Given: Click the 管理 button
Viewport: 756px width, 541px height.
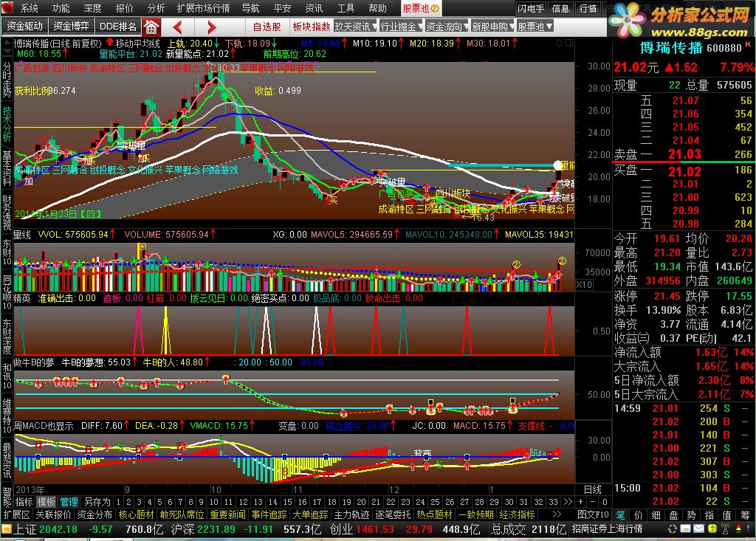Looking at the screenshot, I should coord(69,502).
